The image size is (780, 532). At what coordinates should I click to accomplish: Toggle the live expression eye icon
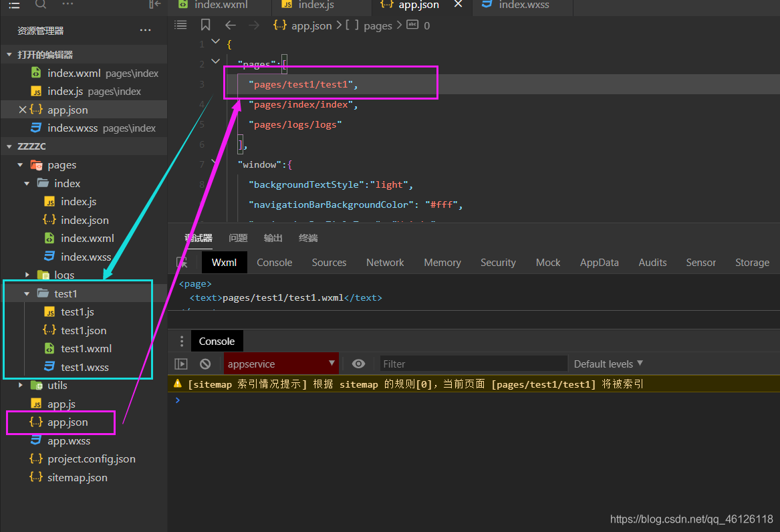[358, 364]
